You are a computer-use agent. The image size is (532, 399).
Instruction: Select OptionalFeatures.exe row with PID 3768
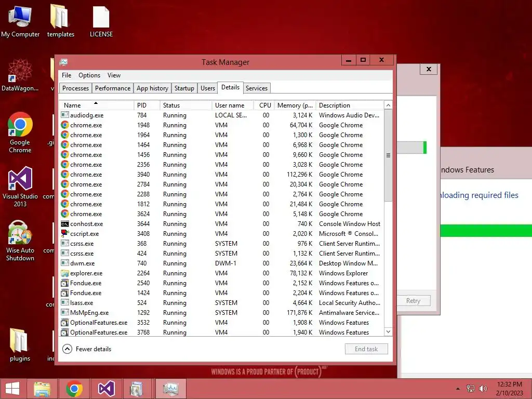pos(222,332)
